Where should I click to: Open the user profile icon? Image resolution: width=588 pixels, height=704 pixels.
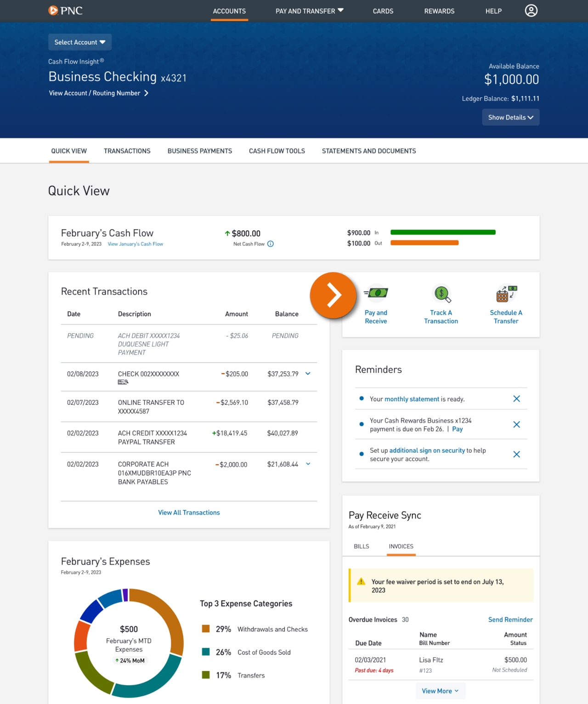531,11
